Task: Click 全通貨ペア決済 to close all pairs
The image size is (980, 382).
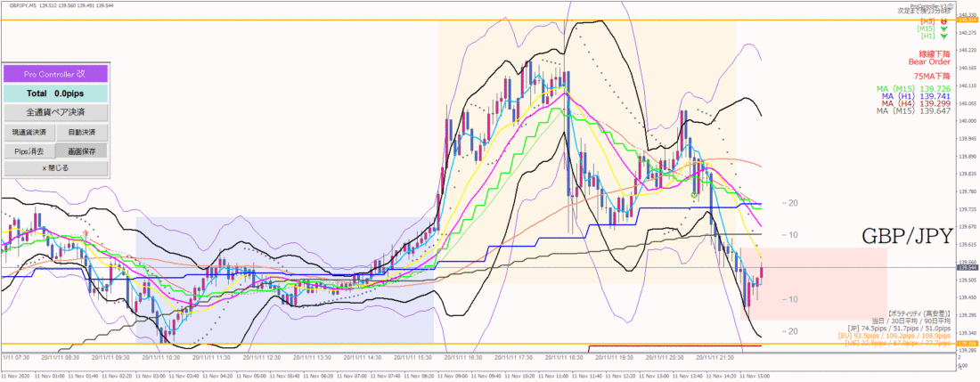Action: tap(55, 113)
